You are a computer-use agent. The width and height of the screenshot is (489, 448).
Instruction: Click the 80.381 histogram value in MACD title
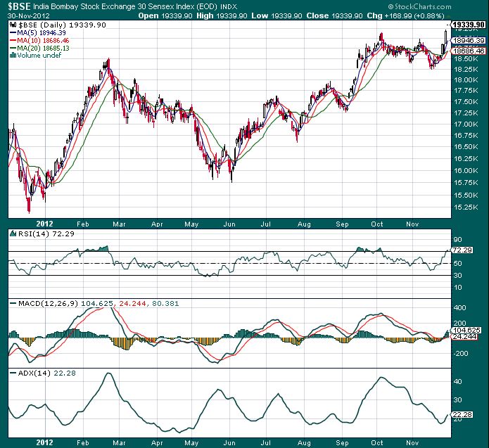tap(165, 303)
